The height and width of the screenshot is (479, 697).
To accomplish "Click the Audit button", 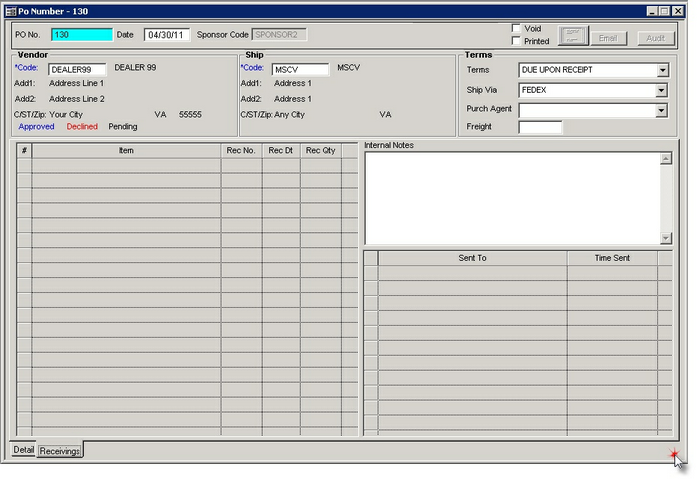I will [x=656, y=38].
